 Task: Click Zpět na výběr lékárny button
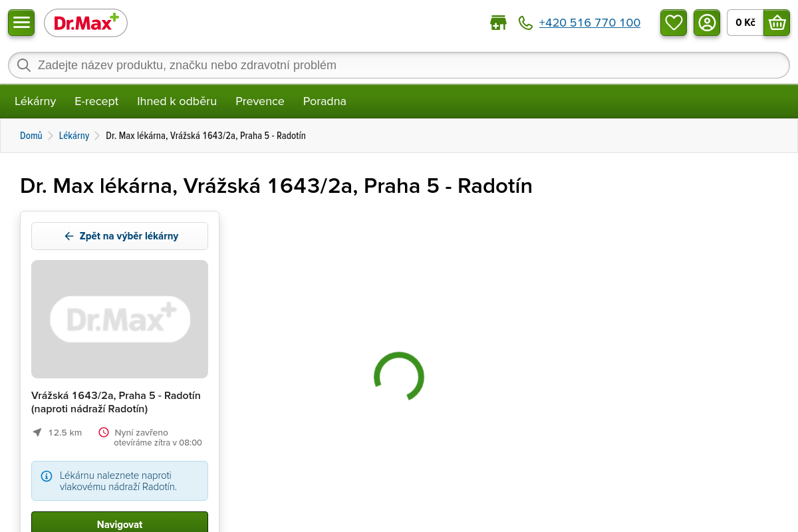click(x=120, y=236)
